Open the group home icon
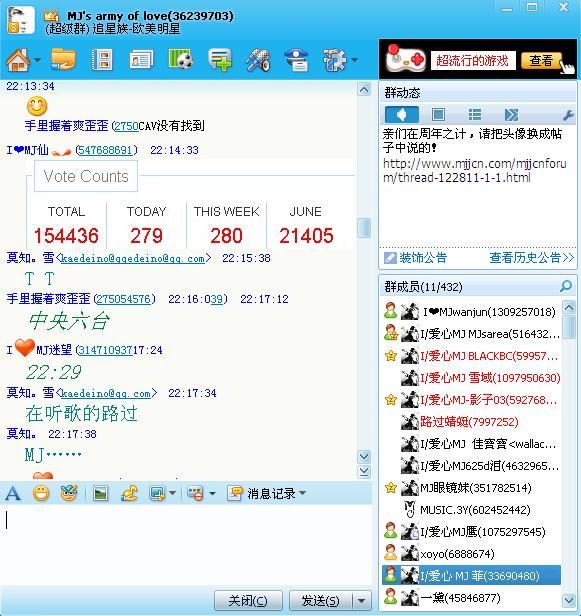Screen dimensions: 581x616 coord(18,60)
